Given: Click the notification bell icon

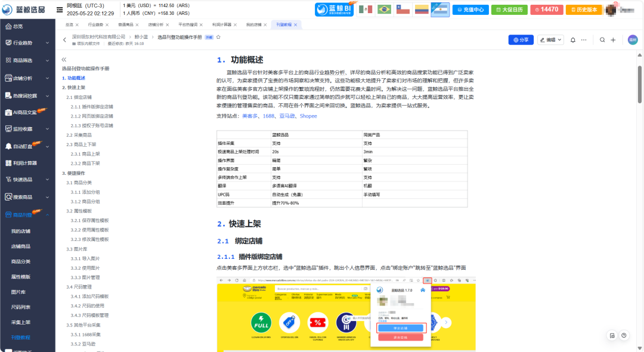Looking at the screenshot, I should pyautogui.click(x=572, y=40).
